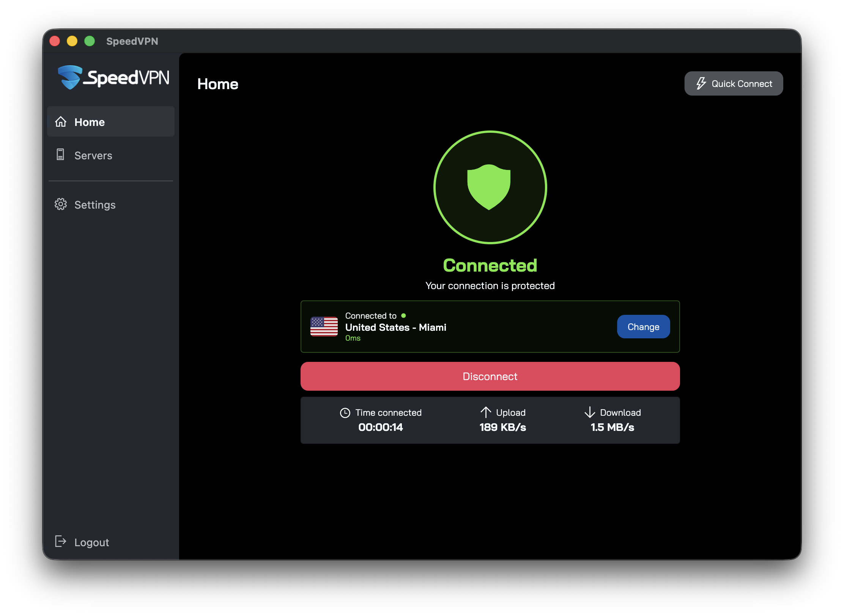The height and width of the screenshot is (616, 844).
Task: Click the clock icon next to Time connected
Action: click(345, 413)
